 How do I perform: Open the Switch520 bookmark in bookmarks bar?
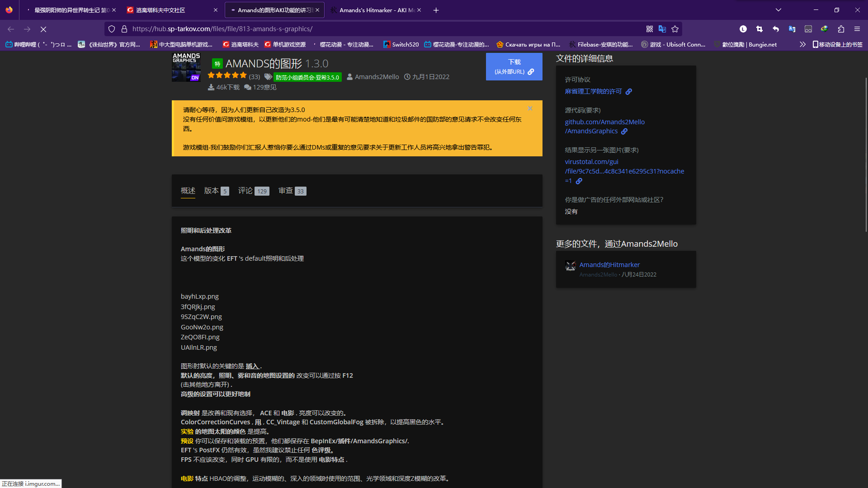click(401, 44)
